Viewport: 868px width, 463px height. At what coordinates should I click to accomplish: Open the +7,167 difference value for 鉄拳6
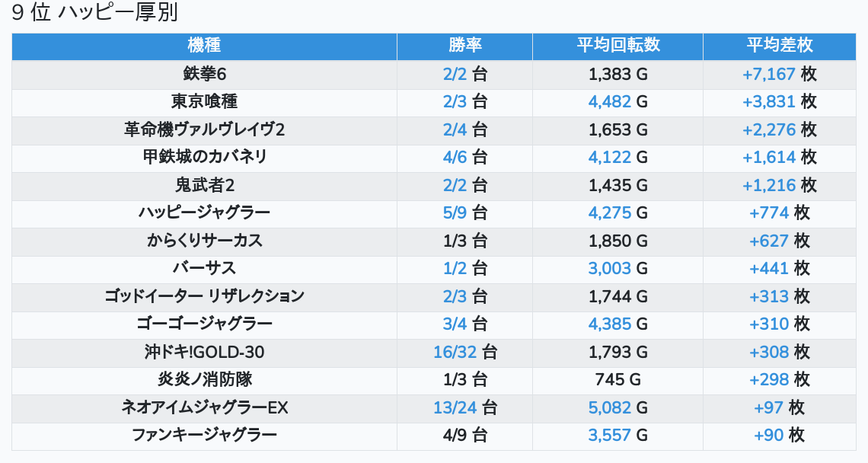(768, 74)
